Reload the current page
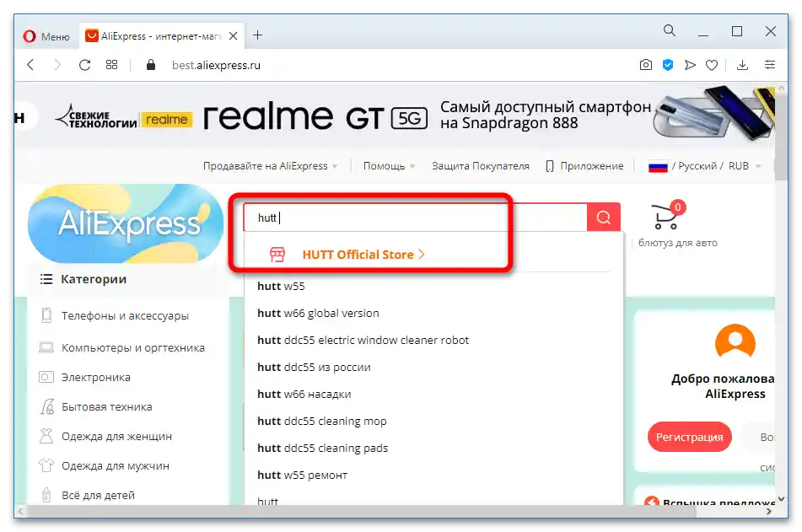The height and width of the screenshot is (532, 802). (x=84, y=65)
